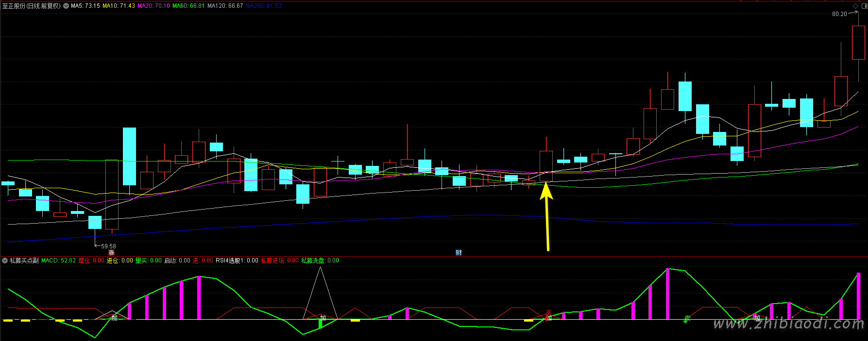Click the 80.20 high price label
Viewport: 868px width, 341px height.
tap(839, 14)
